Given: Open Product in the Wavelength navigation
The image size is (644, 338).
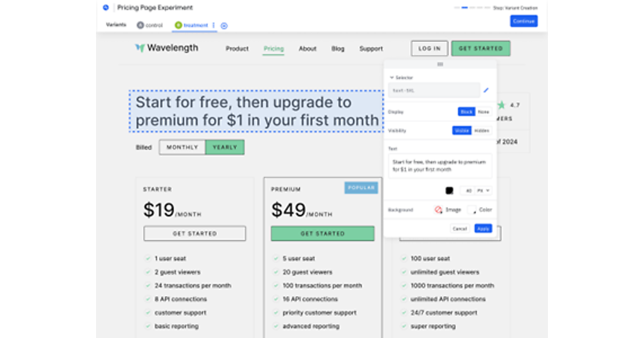Looking at the screenshot, I should click(237, 49).
